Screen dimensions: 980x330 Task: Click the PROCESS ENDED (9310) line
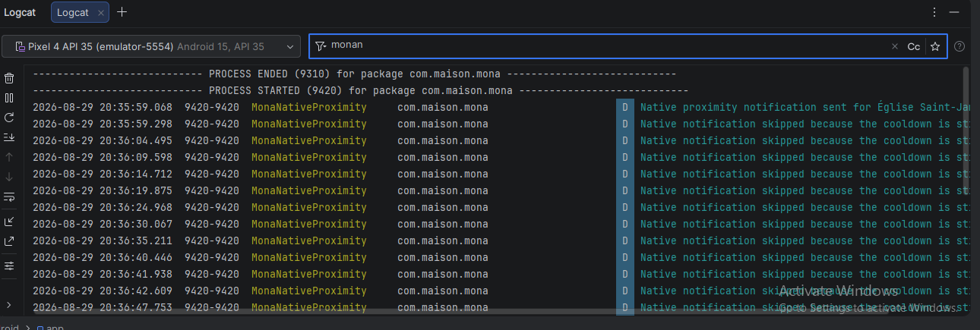point(354,74)
